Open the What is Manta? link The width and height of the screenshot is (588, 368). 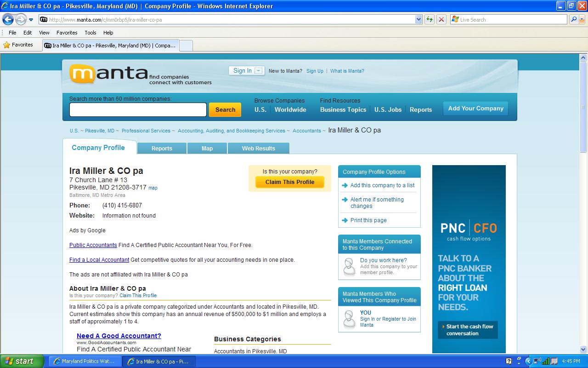(x=347, y=71)
